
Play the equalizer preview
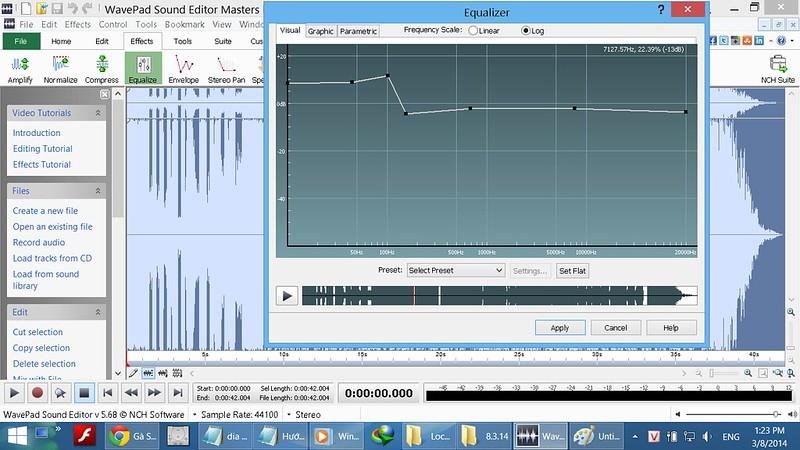tap(287, 295)
